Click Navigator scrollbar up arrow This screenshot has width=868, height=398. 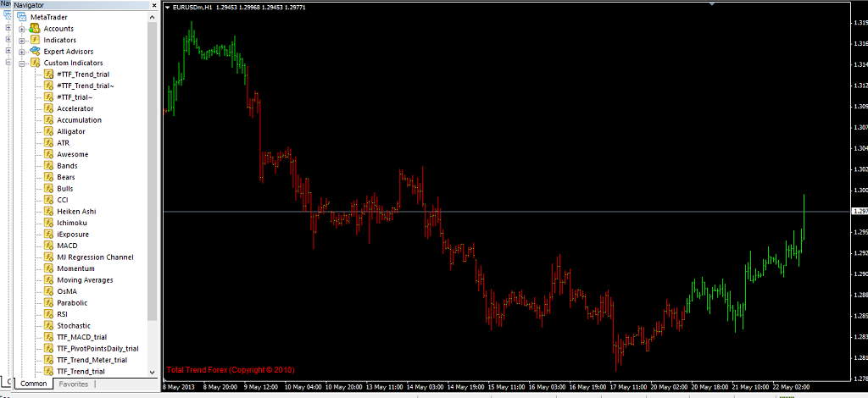pyautogui.click(x=153, y=17)
